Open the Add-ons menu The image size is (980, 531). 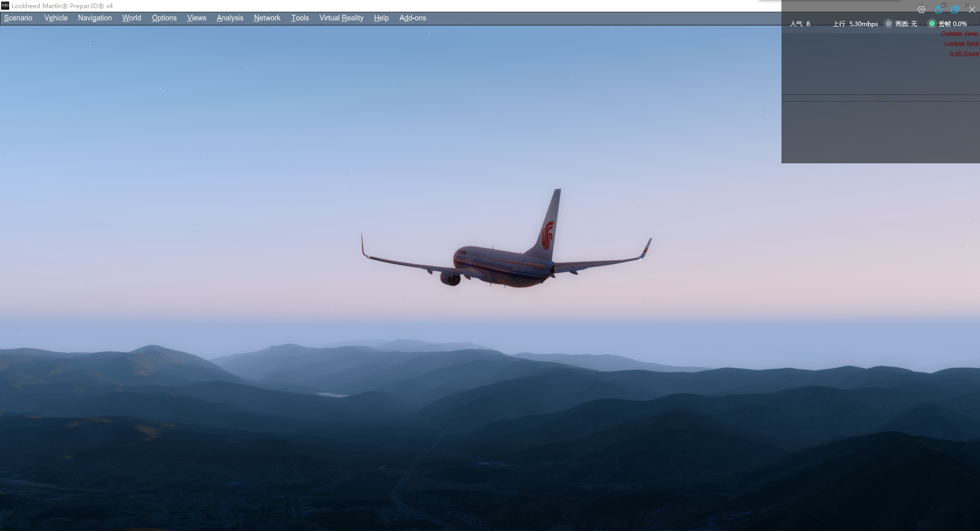(x=412, y=18)
